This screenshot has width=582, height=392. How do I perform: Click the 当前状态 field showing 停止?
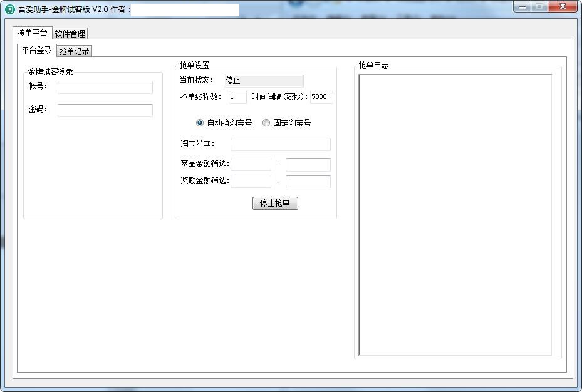[264, 81]
